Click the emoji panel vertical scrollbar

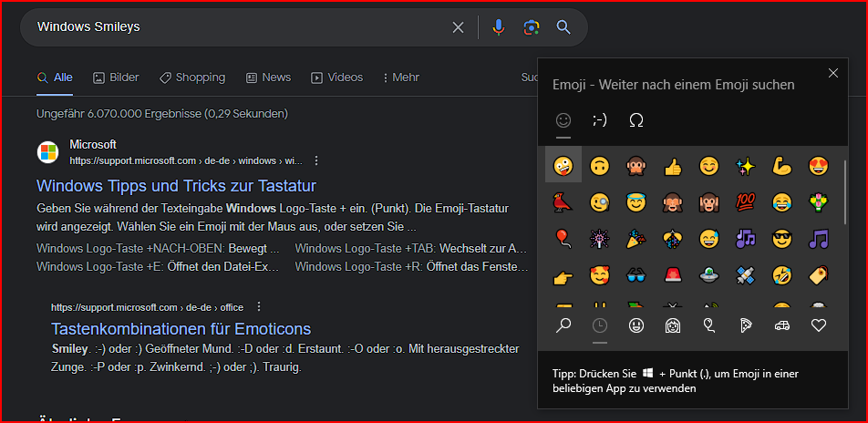[845, 196]
